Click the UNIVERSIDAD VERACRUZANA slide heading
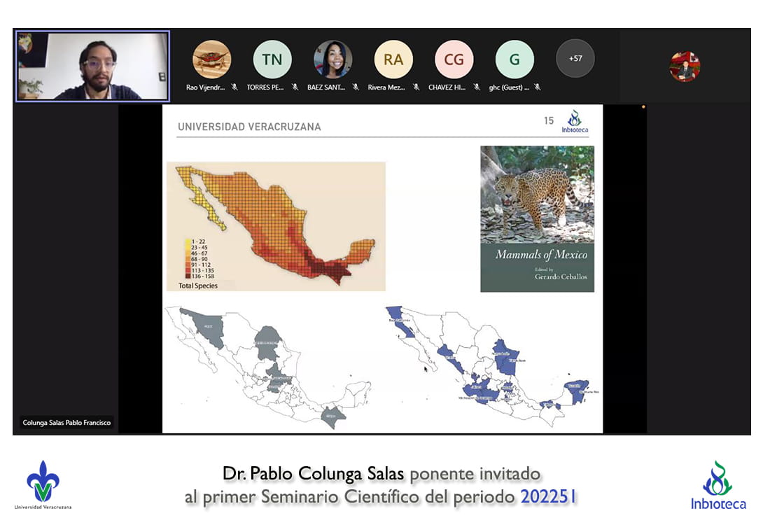 pyautogui.click(x=249, y=127)
